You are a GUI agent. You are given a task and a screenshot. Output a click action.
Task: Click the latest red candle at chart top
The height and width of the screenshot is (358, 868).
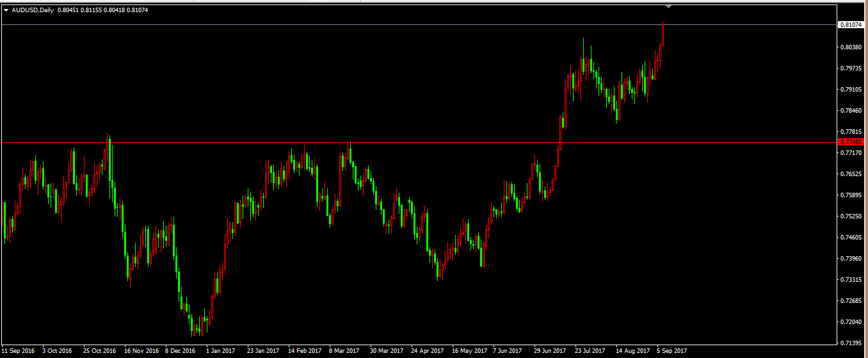tap(663, 34)
